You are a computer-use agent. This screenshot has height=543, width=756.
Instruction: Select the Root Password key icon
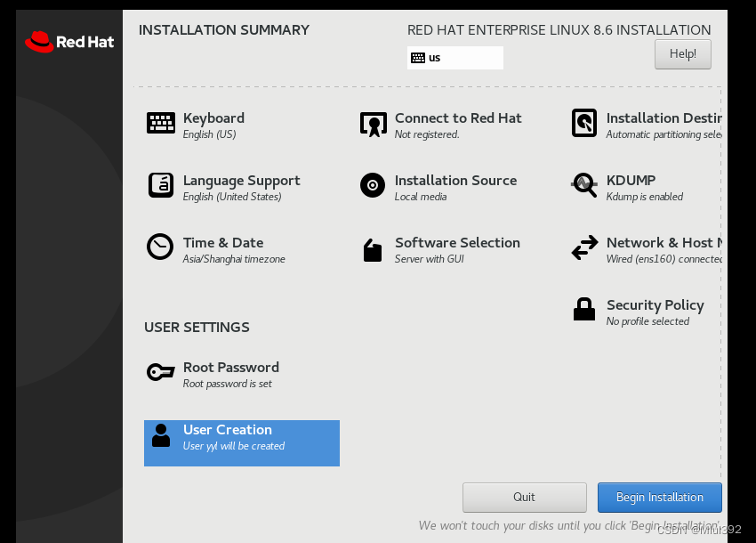[x=161, y=373]
